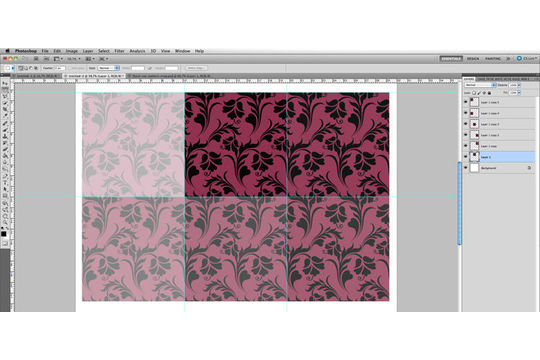Select the Move tool
The width and height of the screenshot is (540, 360).
5,83
